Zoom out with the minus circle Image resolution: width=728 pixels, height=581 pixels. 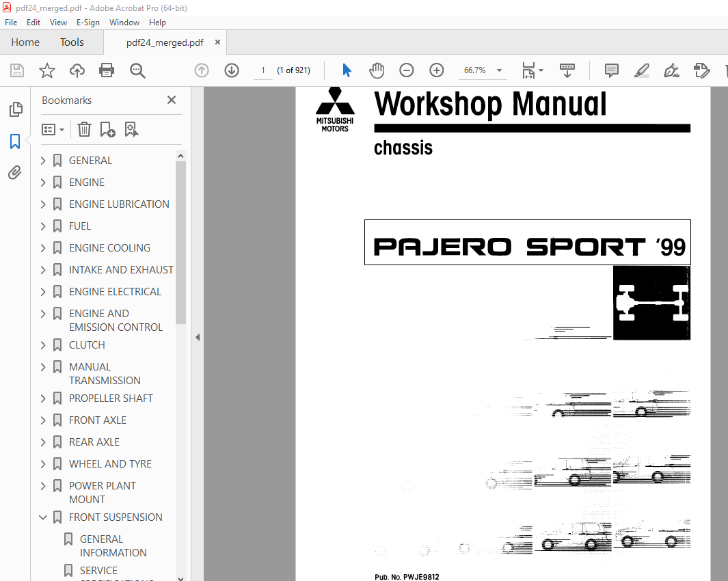coord(406,70)
